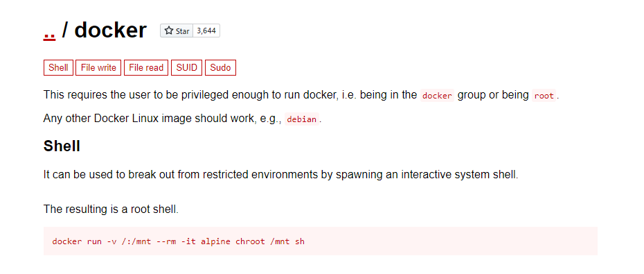Image resolution: width=644 pixels, height=274 pixels.
Task: Click the 'root' inline code text
Action: (x=544, y=96)
